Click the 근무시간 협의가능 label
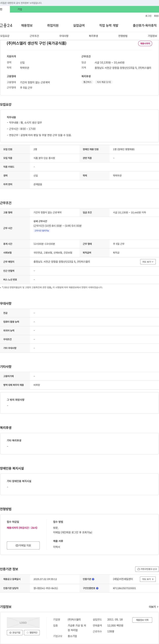The height and width of the screenshot is (644, 159). pos(42,231)
